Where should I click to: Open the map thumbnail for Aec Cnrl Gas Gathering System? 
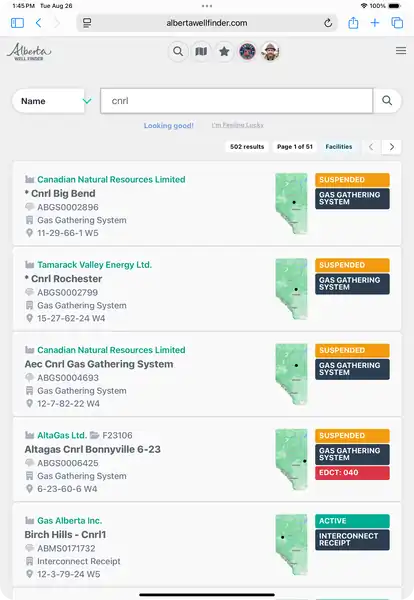pyautogui.click(x=292, y=374)
